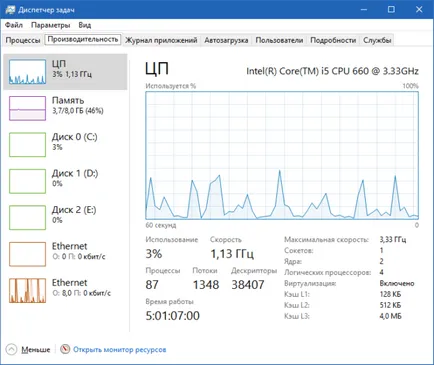This screenshot has width=434, height=365.
Task: Open the Автозагрузка tab
Action: click(x=226, y=40)
